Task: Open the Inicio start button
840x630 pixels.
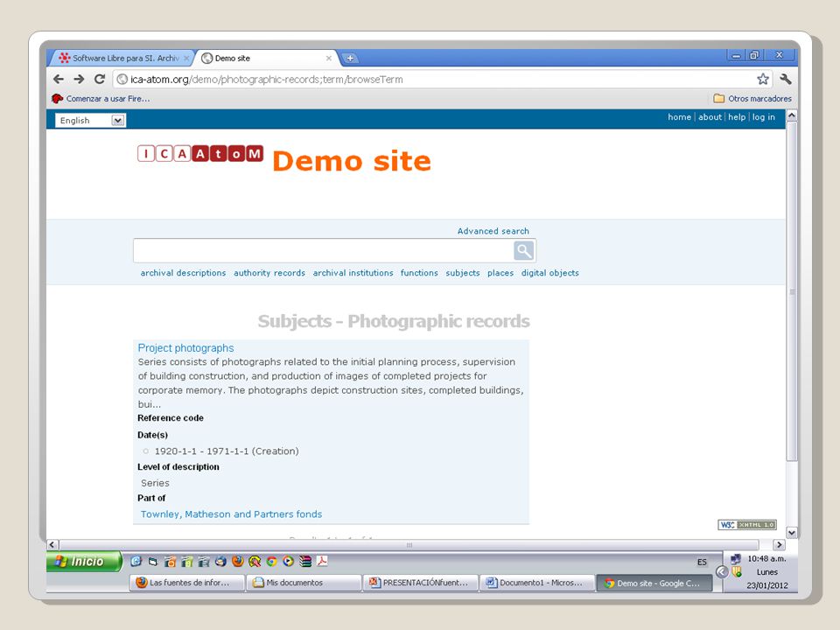Action: [x=84, y=562]
